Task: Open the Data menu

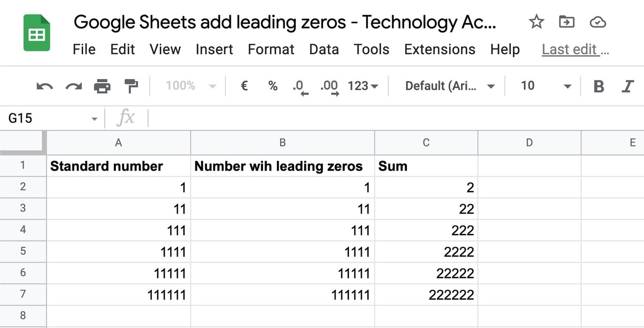Action: coord(324,49)
